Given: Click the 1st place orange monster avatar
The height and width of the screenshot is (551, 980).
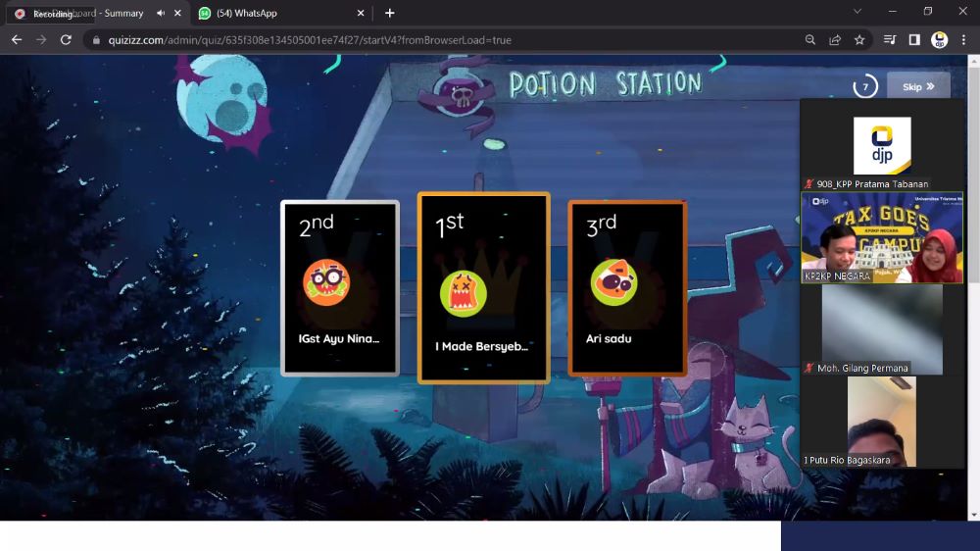Looking at the screenshot, I should (464, 293).
